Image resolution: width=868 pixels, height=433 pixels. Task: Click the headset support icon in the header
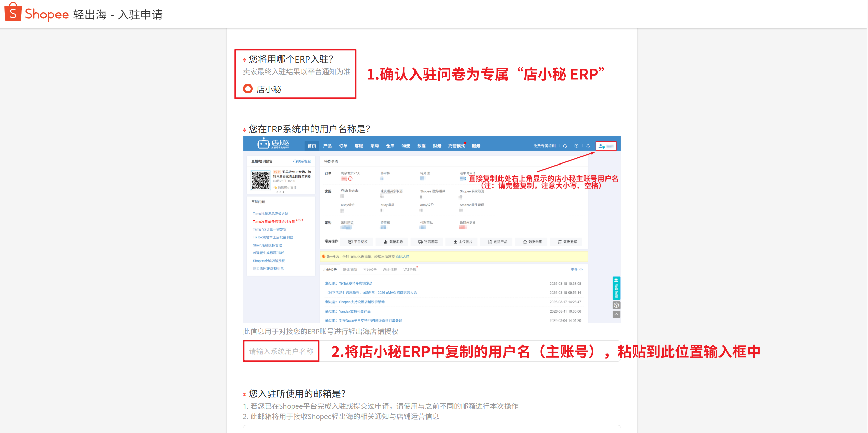565,146
